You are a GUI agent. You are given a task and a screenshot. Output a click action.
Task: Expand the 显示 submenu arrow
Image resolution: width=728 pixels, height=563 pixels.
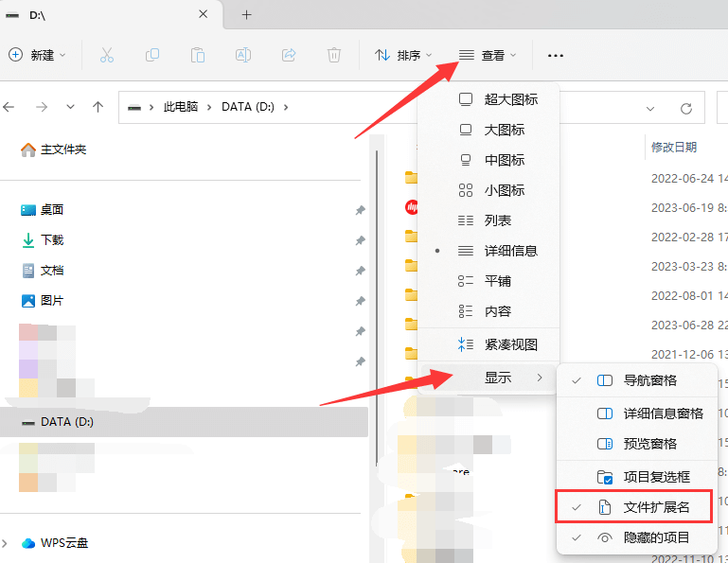540,378
